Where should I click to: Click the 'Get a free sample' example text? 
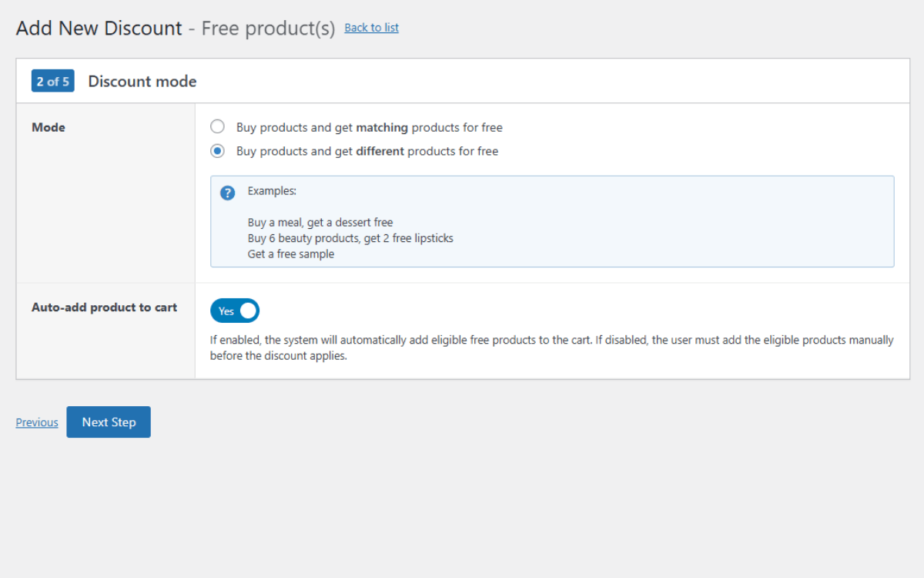point(291,254)
